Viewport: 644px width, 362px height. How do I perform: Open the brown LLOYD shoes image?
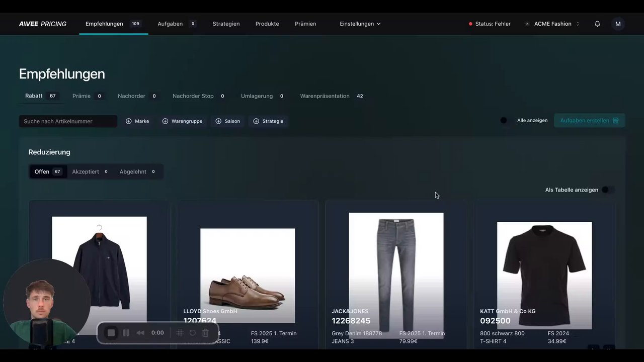click(x=248, y=276)
